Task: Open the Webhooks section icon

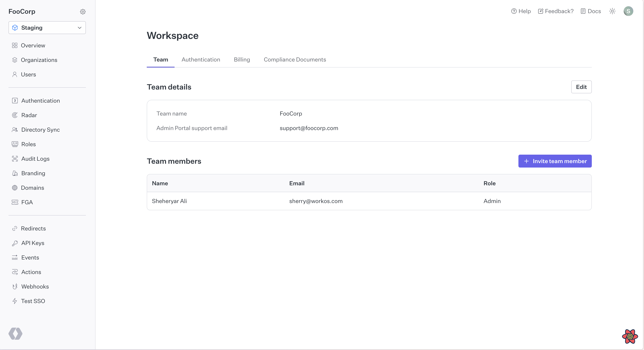Action: tap(15, 286)
